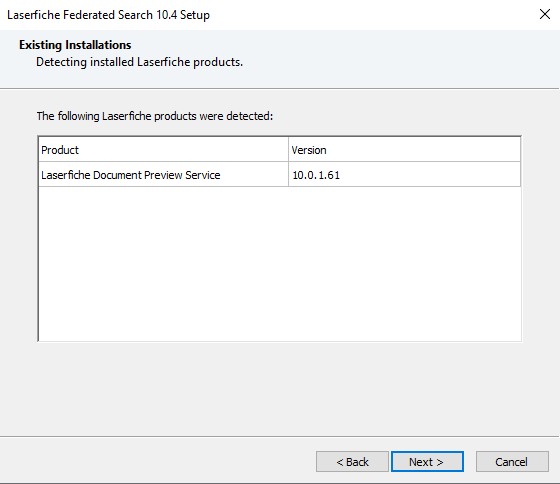Click the Existing Installations heading

click(x=75, y=45)
